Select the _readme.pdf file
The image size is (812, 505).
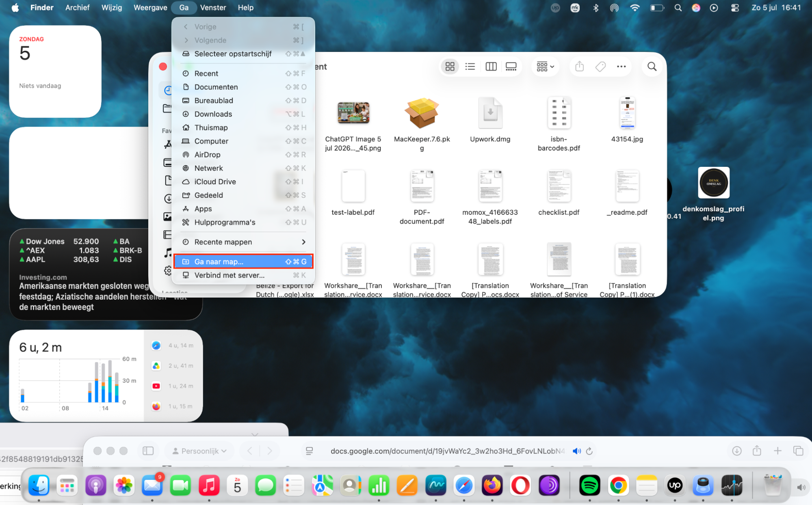point(627,194)
